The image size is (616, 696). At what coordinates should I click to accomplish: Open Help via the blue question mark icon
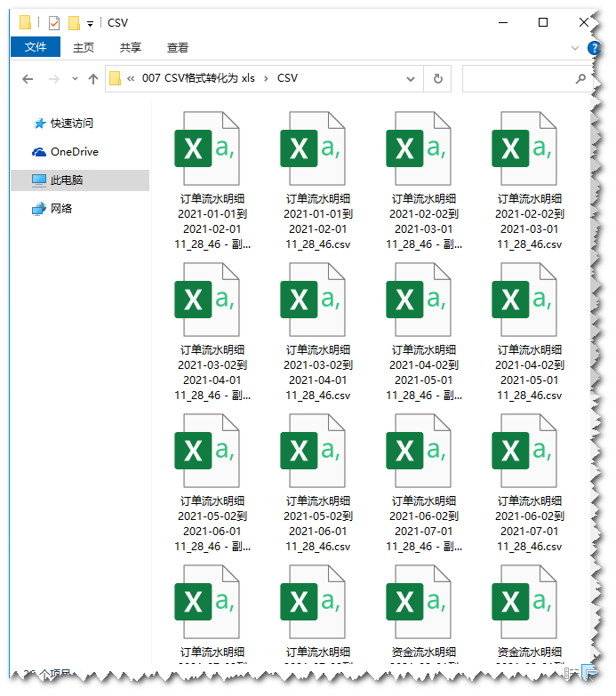593,47
